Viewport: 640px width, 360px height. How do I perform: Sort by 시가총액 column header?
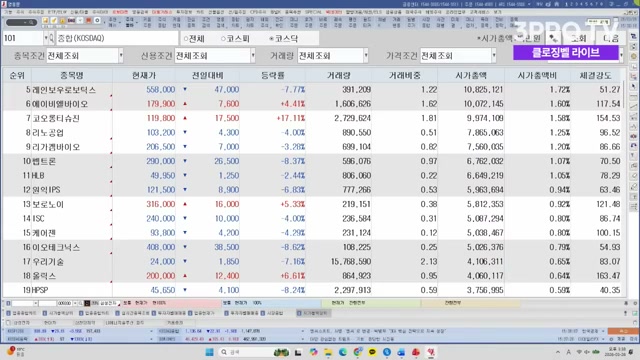471,76
